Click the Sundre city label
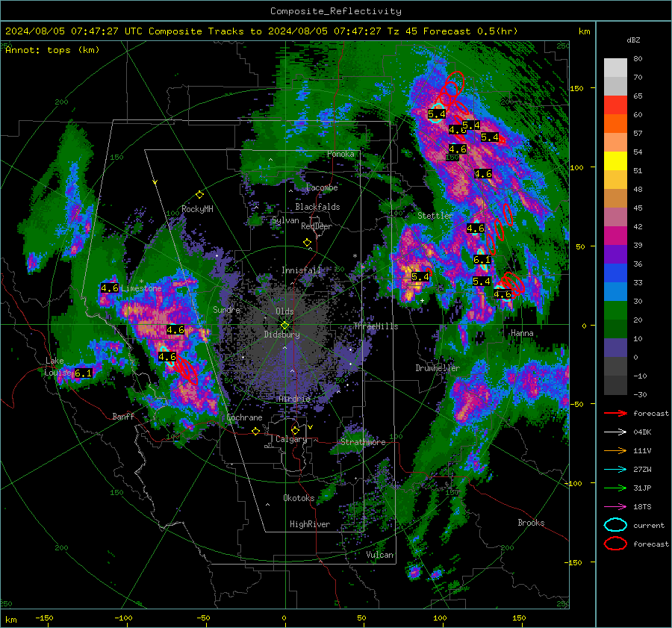 226,309
